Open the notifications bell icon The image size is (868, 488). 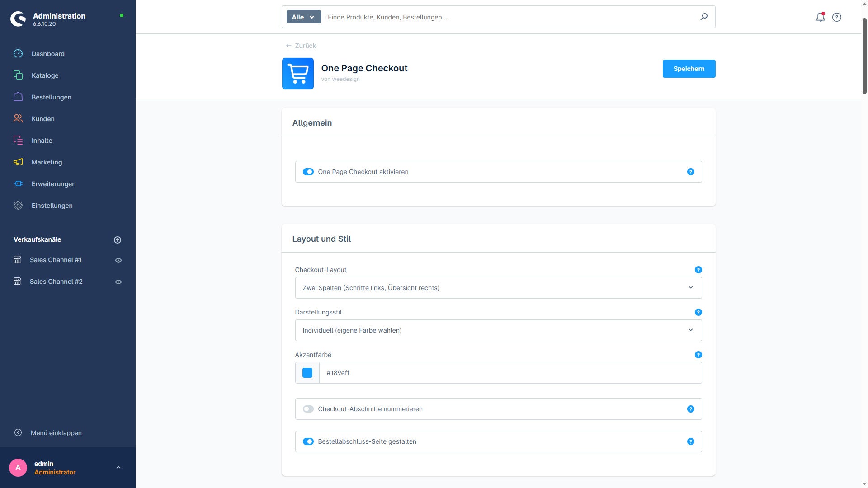tap(820, 17)
